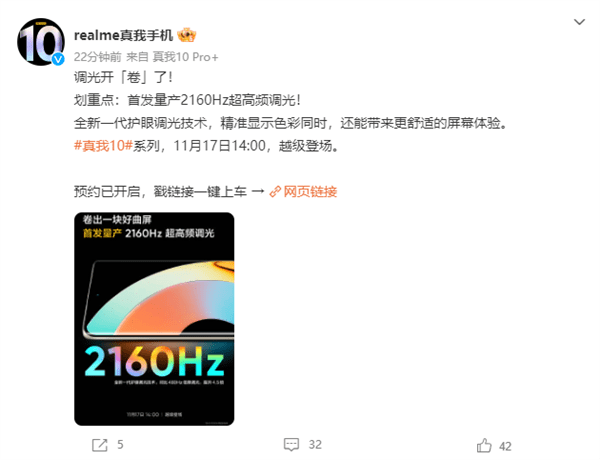Click the large 2160Hz text in poster
The height and width of the screenshot is (460, 600).
[x=154, y=360]
